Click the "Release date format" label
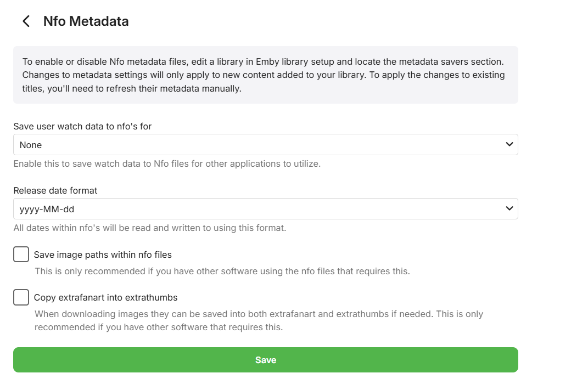The image size is (588, 390). 55,190
